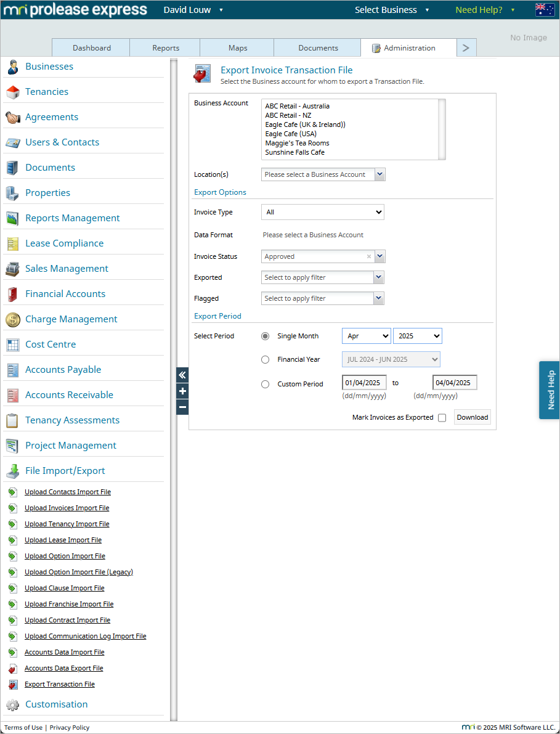Switch to the Administration tab
The height and width of the screenshot is (734, 560).
click(x=408, y=47)
